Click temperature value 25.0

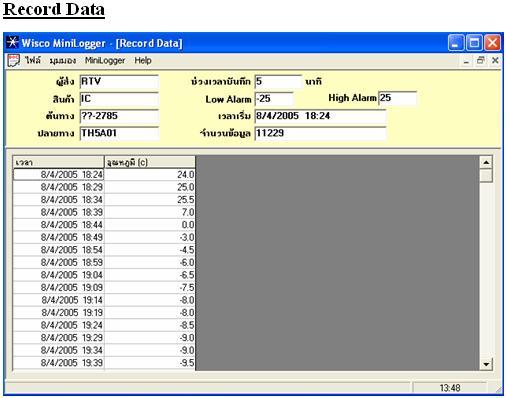coord(150,187)
